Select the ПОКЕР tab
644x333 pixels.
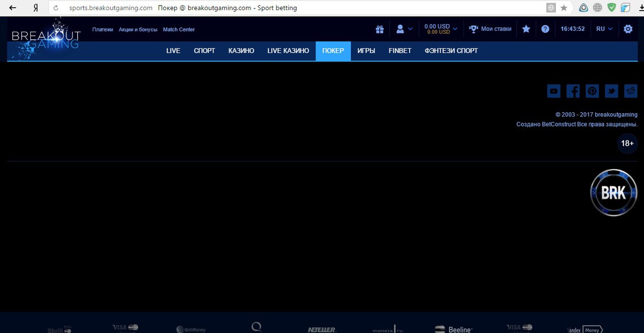(x=333, y=51)
